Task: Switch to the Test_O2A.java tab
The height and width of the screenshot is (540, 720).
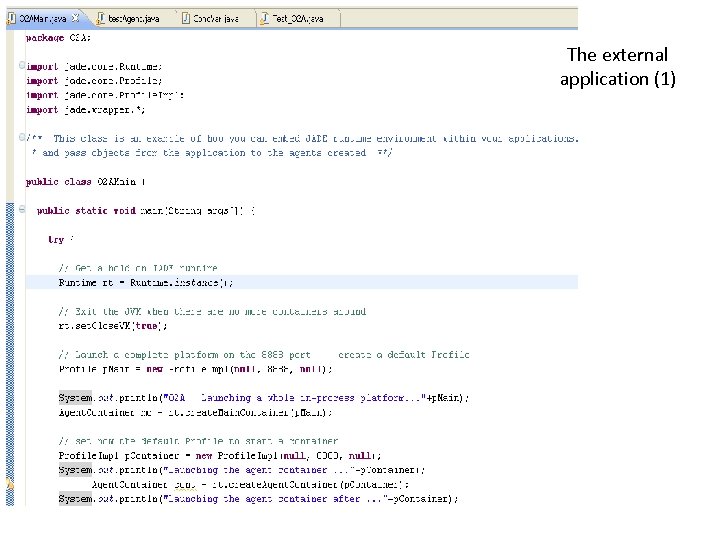Action: [298, 18]
